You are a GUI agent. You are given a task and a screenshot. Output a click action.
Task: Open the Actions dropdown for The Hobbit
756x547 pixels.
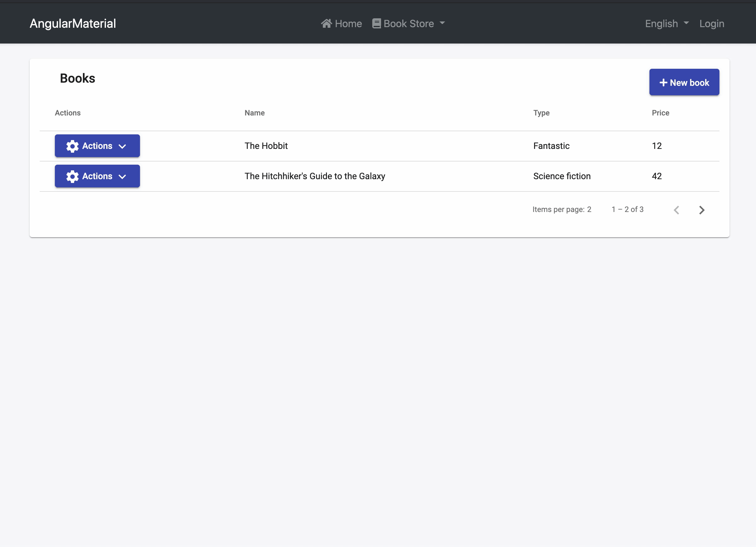97,146
